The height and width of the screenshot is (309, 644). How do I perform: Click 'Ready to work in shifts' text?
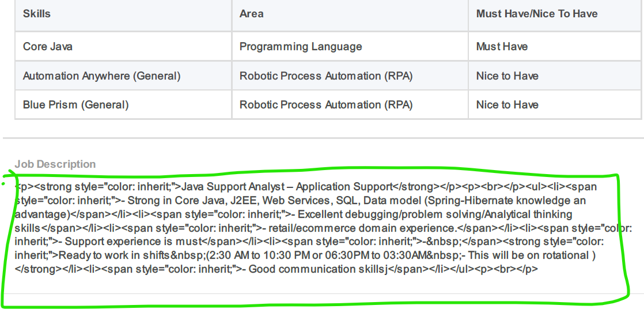click(x=115, y=255)
